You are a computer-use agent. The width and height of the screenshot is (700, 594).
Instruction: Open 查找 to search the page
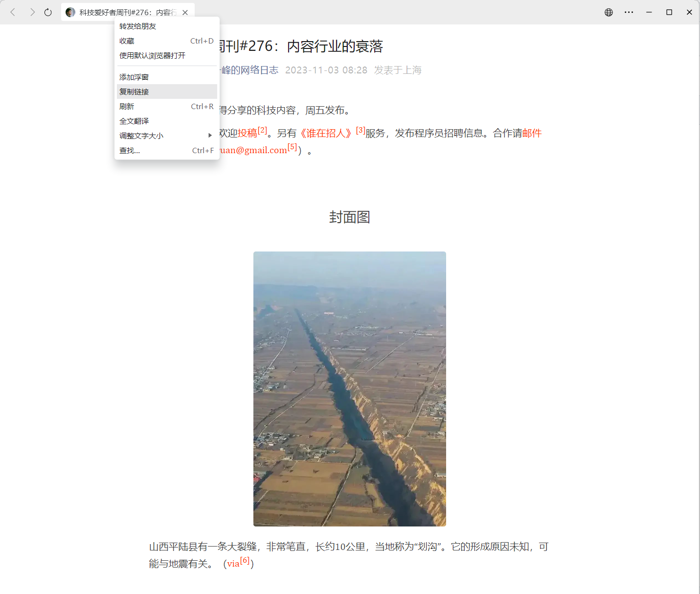(129, 150)
